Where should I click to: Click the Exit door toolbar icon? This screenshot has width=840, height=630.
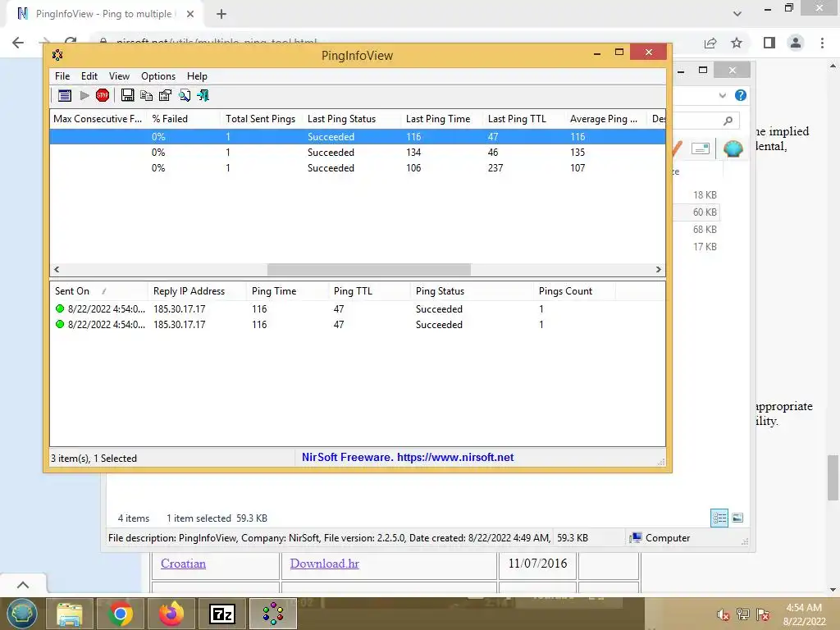tap(203, 95)
